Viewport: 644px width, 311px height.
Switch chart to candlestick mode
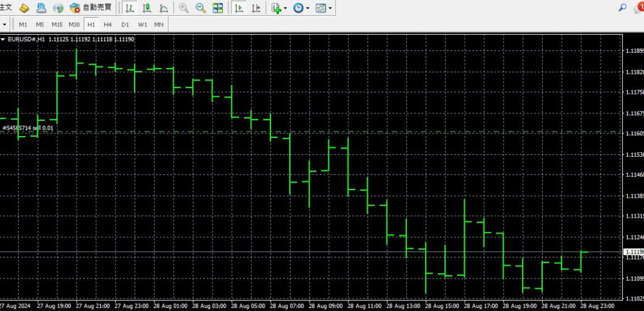point(147,8)
